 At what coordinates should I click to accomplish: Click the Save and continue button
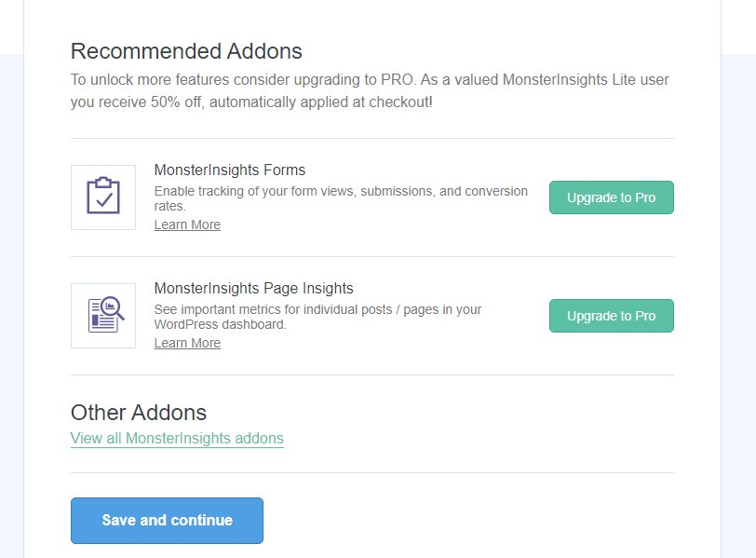point(167,521)
